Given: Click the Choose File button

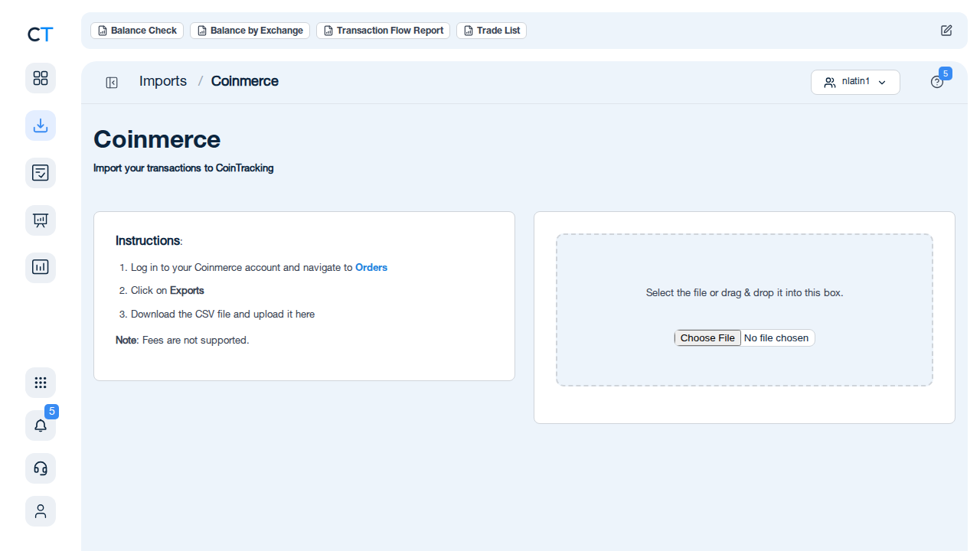Looking at the screenshot, I should point(707,338).
